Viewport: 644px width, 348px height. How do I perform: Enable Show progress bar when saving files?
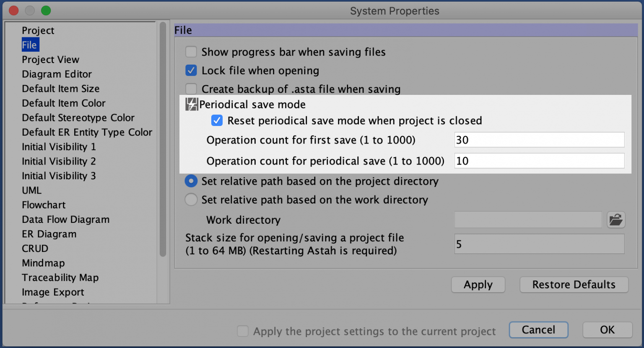[191, 52]
